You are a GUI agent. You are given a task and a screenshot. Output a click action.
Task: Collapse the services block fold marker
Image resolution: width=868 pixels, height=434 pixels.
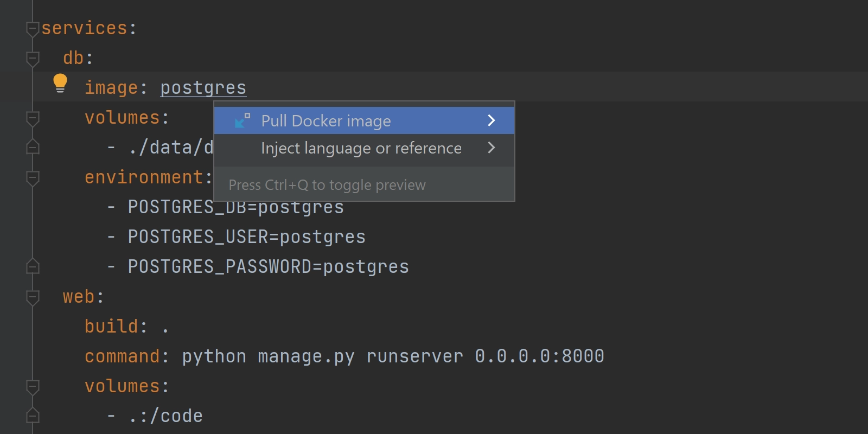(33, 29)
